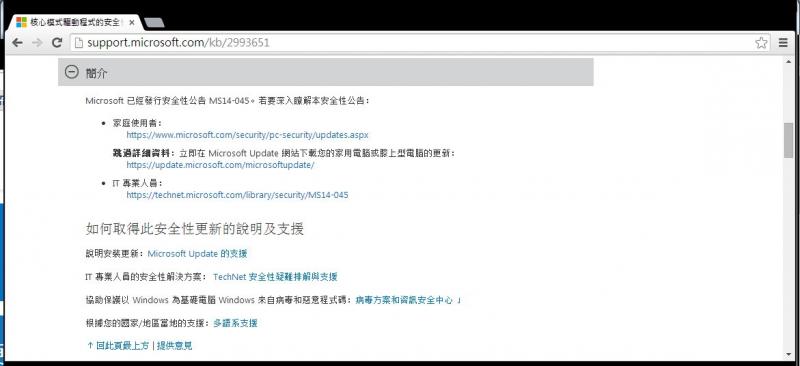The image size is (800, 366).
Task: Click the browser forward arrow
Action: [37, 43]
